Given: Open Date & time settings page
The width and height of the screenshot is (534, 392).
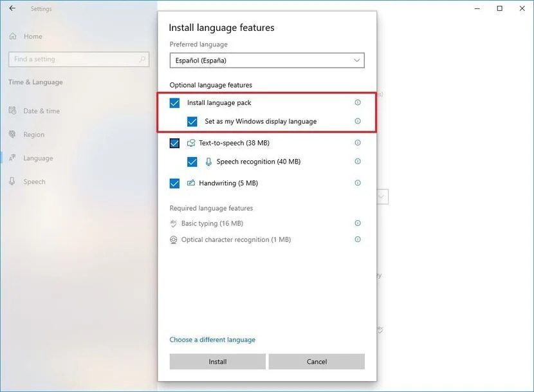Looking at the screenshot, I should [x=41, y=111].
